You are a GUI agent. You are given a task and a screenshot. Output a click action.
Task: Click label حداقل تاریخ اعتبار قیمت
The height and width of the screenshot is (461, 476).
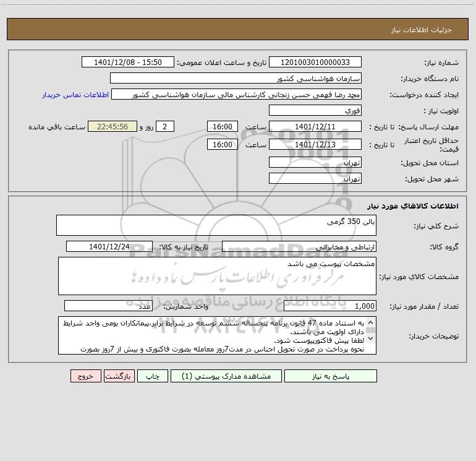(x=431, y=145)
